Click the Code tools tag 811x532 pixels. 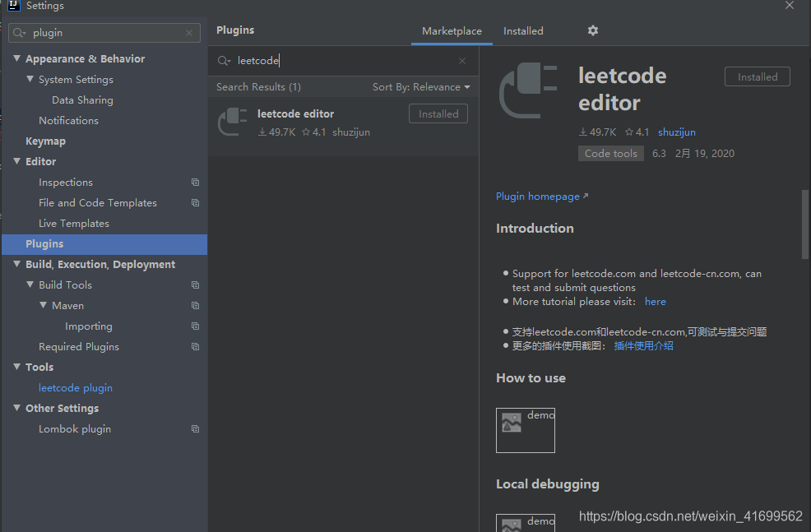tap(611, 154)
